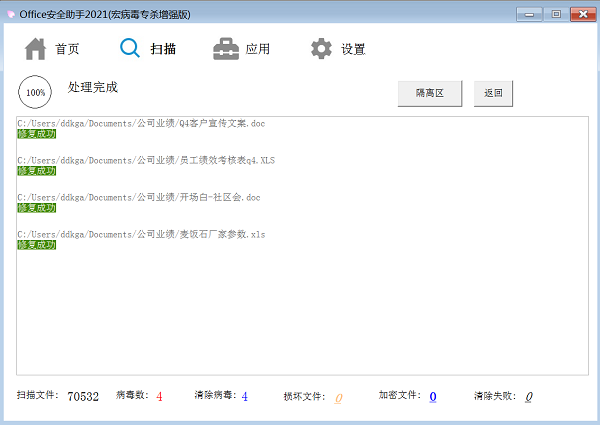Click the app logo in title bar
Viewport: 600px width, 425px height.
(11, 15)
